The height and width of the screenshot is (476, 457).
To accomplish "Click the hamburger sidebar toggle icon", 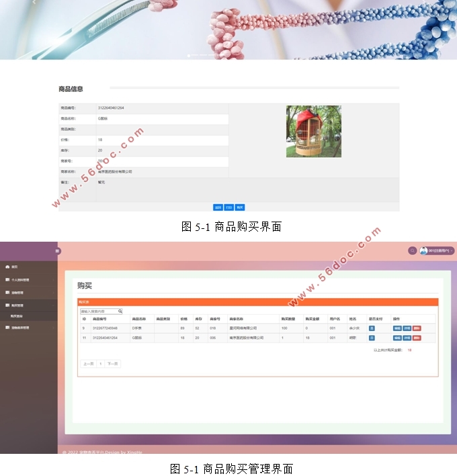I will coord(58,251).
